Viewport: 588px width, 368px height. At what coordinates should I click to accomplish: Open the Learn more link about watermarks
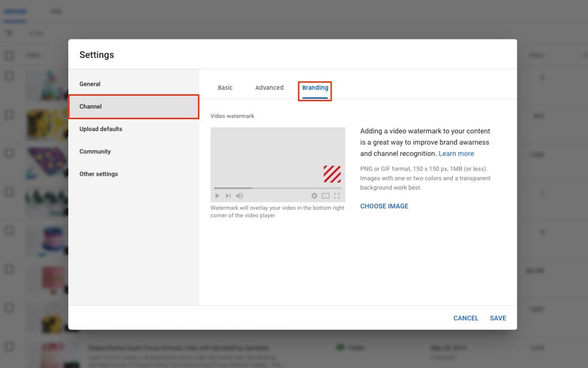(456, 153)
